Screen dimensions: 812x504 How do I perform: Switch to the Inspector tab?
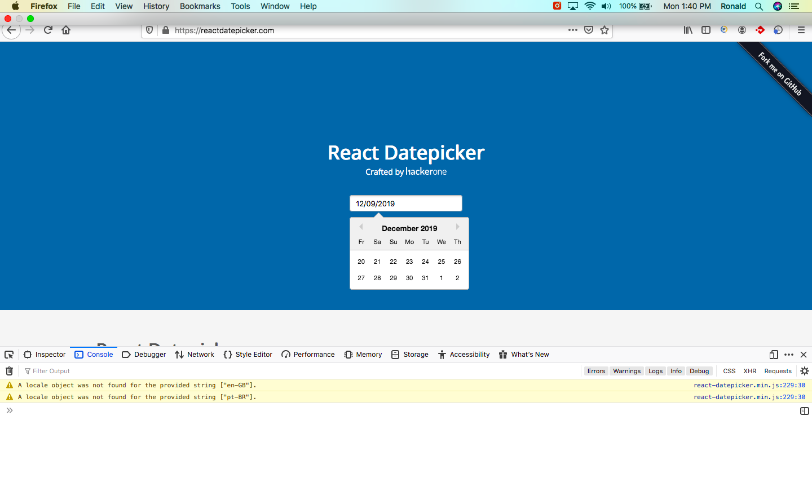45,354
